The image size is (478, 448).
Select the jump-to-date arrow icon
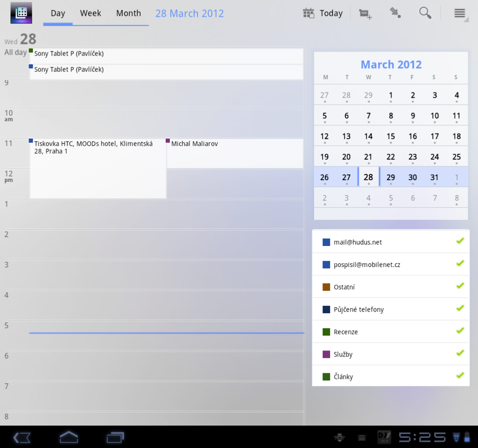coord(395,13)
